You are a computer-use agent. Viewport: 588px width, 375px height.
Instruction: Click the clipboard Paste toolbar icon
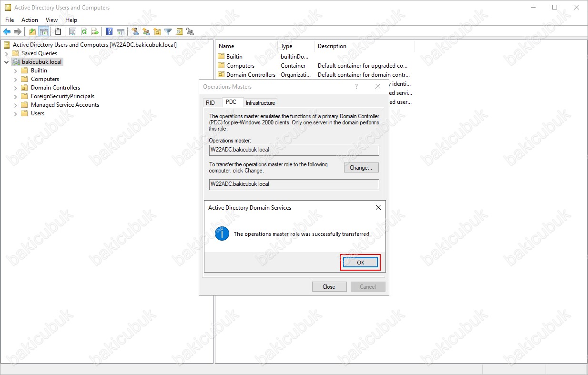(58, 32)
